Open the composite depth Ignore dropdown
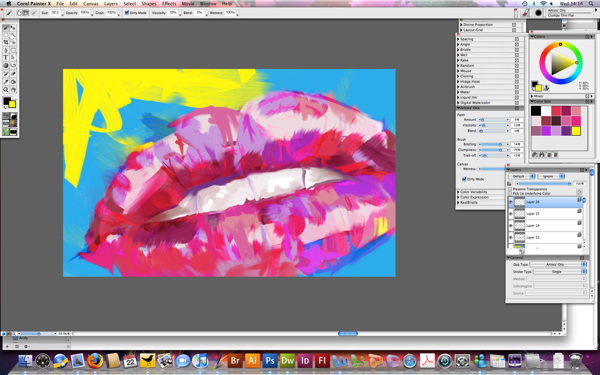 (551, 176)
